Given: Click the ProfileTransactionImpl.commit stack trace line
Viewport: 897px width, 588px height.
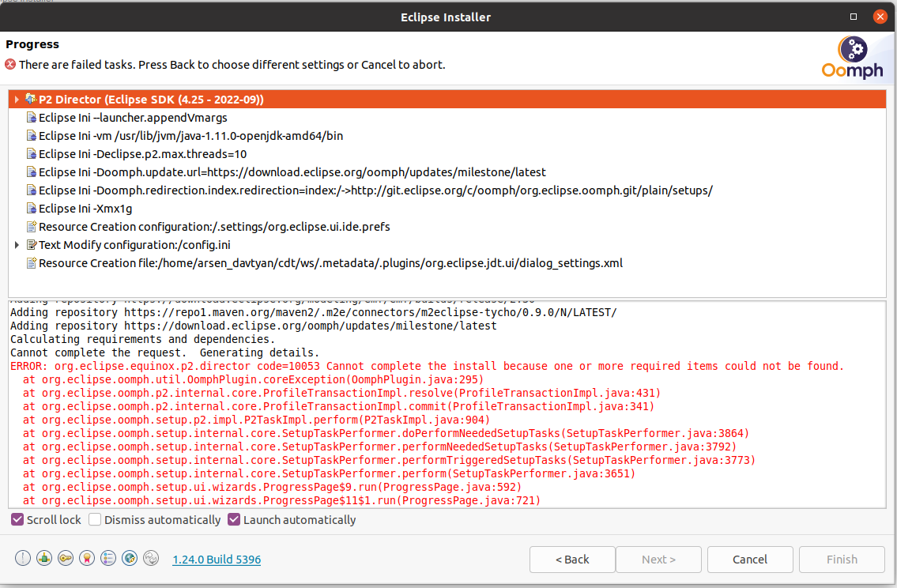Looking at the screenshot, I should [x=339, y=406].
